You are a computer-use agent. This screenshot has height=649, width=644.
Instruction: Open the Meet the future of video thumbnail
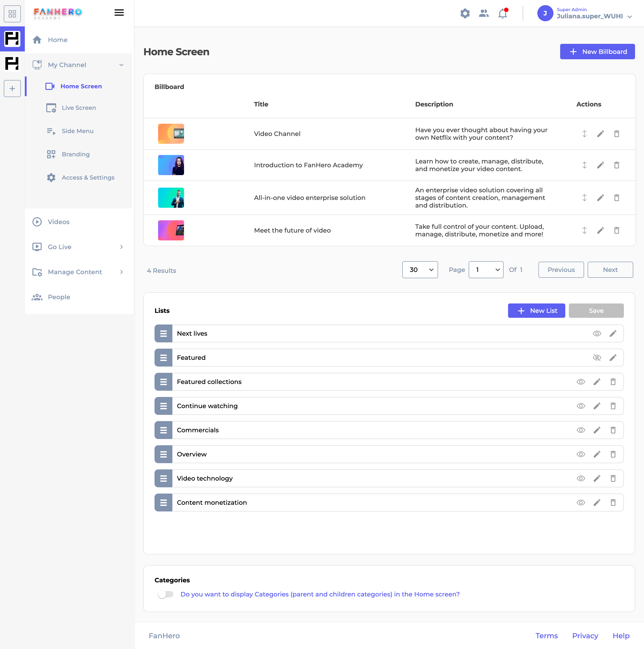coord(171,230)
